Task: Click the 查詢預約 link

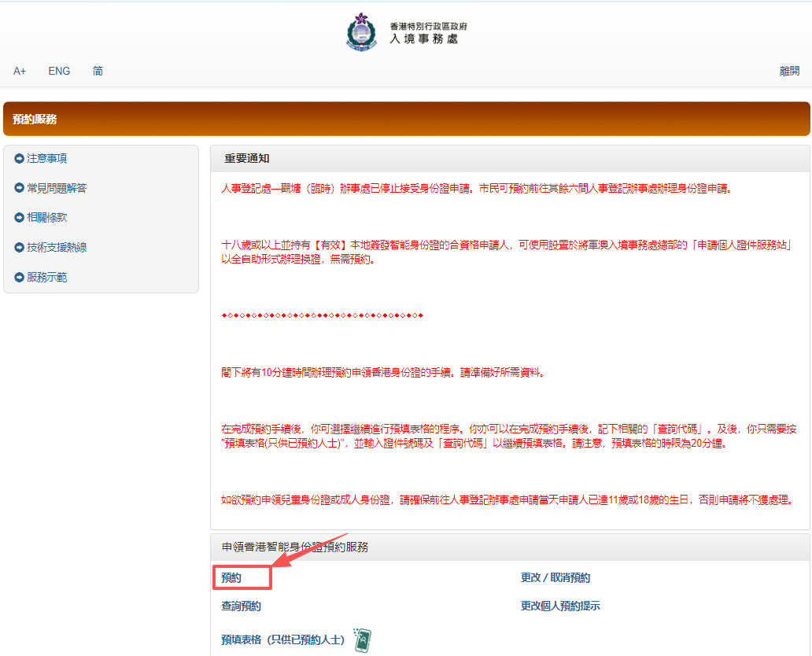Action: tap(241, 606)
